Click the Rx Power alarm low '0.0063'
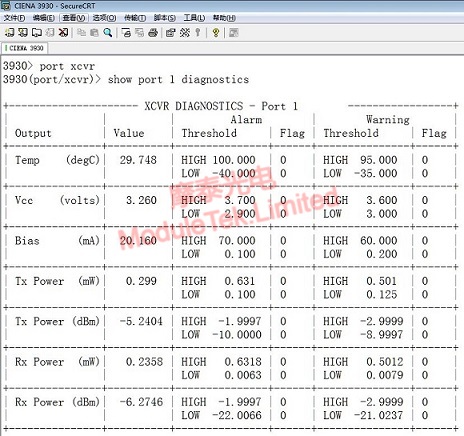Screen dimensions: 464x436 tap(243, 375)
